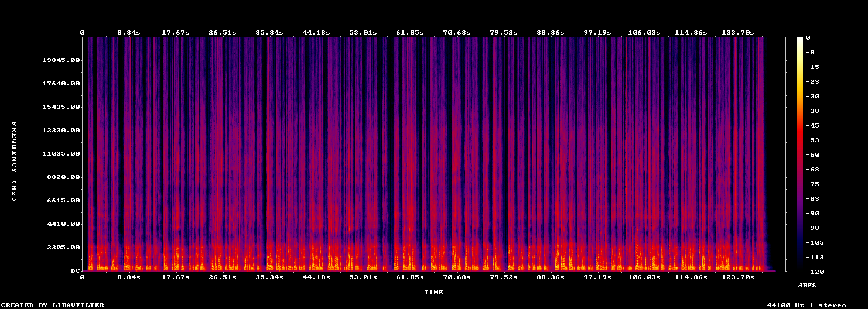The image size is (868, 309).
Task: Click the dBFS unit label
Action: tap(807, 285)
